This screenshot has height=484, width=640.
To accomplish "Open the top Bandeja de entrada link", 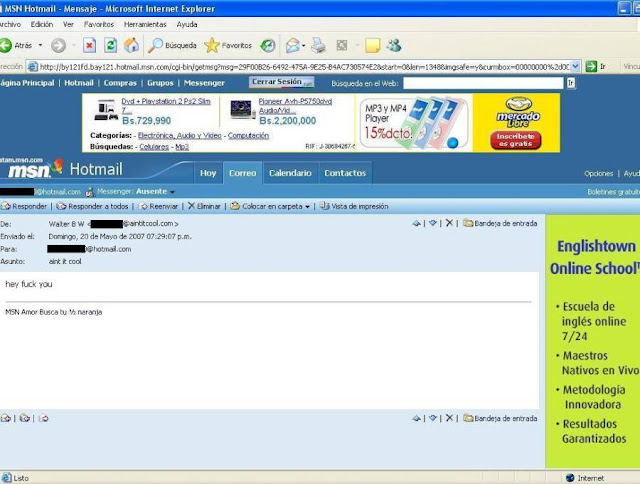I will [500, 223].
